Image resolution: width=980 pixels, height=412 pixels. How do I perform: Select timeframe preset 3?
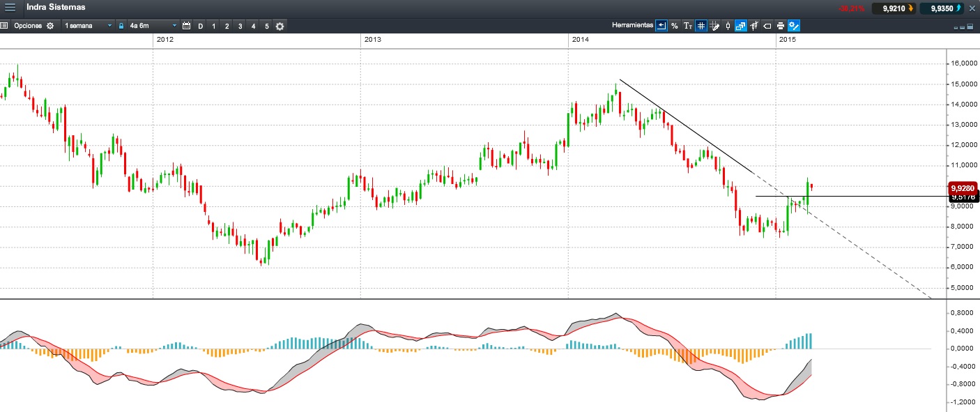[240, 26]
